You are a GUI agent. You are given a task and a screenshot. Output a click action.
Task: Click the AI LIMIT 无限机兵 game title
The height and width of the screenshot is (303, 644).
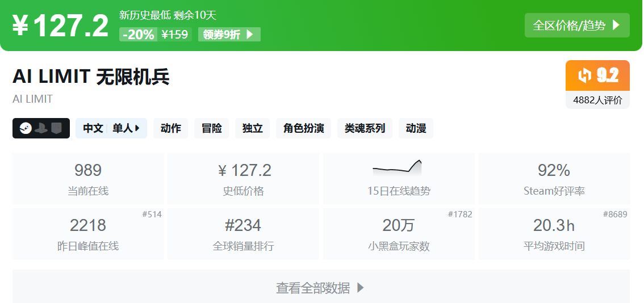pyautogui.click(x=91, y=77)
